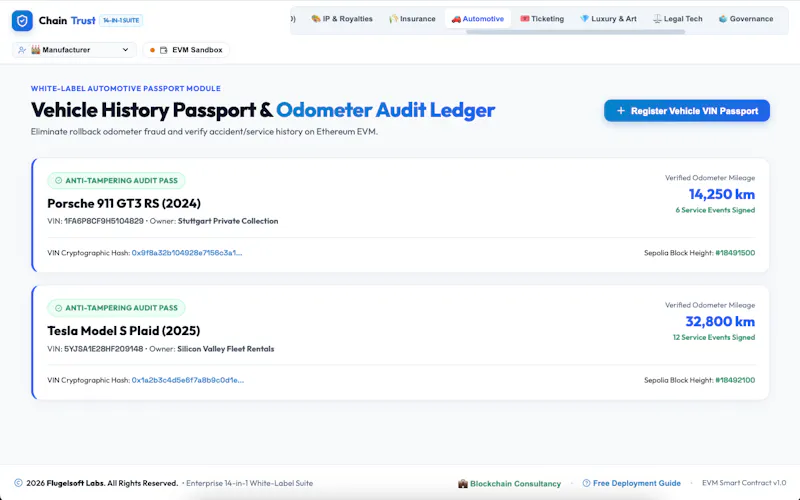Click the ticket icon on Ticketing tab
This screenshot has width=800, height=500.
524,19
